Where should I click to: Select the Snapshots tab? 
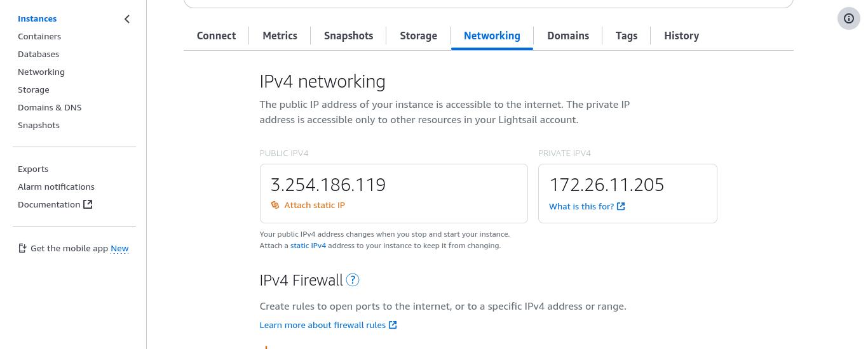coord(348,36)
